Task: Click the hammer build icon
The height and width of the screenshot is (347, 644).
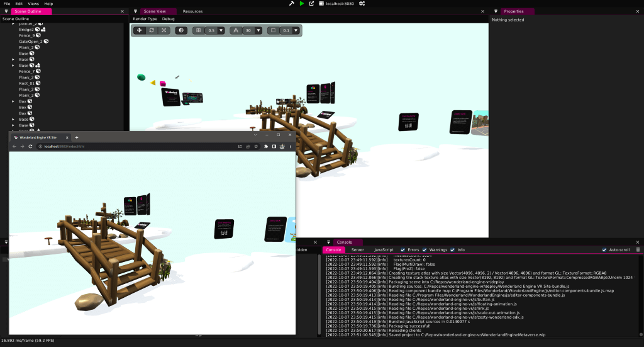Action: (292, 4)
